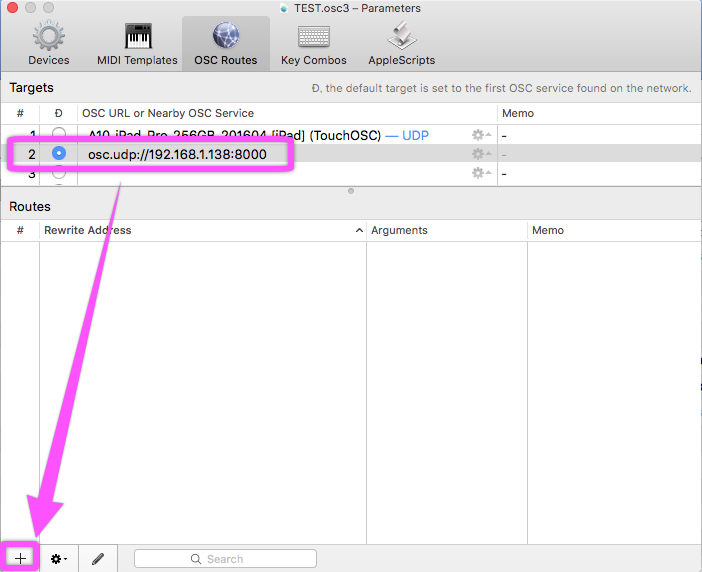Click in the routes Search field
This screenshot has height=572, width=702.
tap(225, 558)
